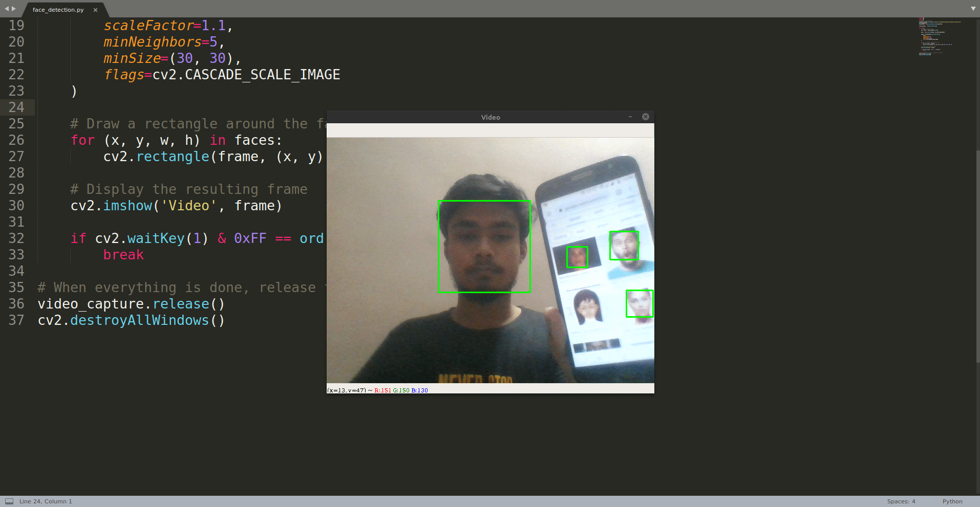980x507 pixels.
Task: Place cursor on the cv2.imshow line
Action: pyautogui.click(x=174, y=206)
